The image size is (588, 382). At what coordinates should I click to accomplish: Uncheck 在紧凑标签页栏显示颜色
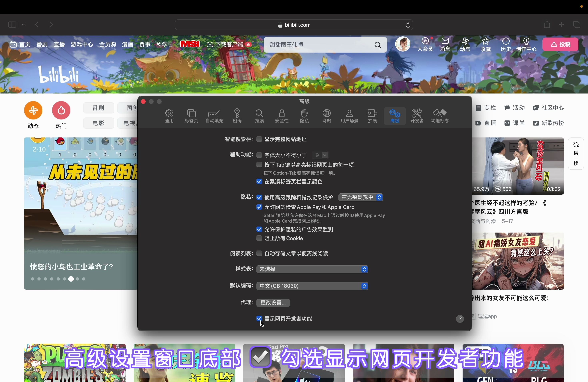(259, 182)
